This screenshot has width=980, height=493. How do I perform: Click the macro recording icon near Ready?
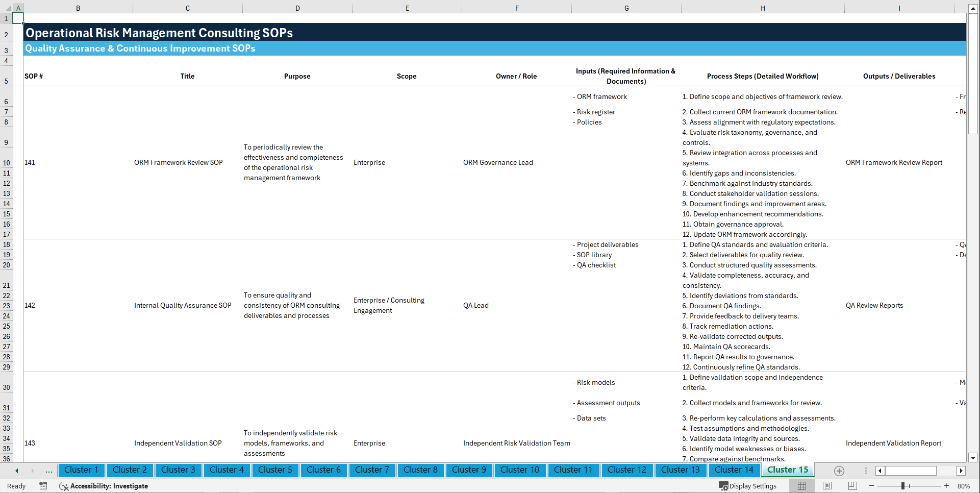point(43,486)
